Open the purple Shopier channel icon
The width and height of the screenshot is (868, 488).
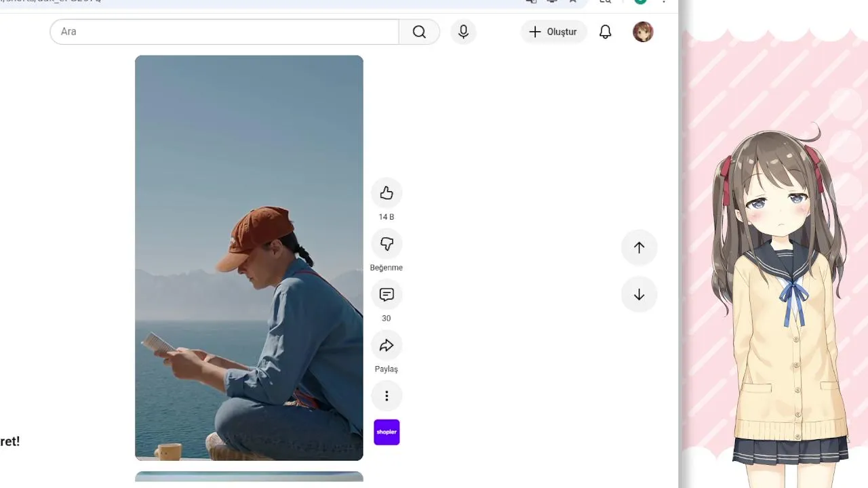[x=387, y=432]
